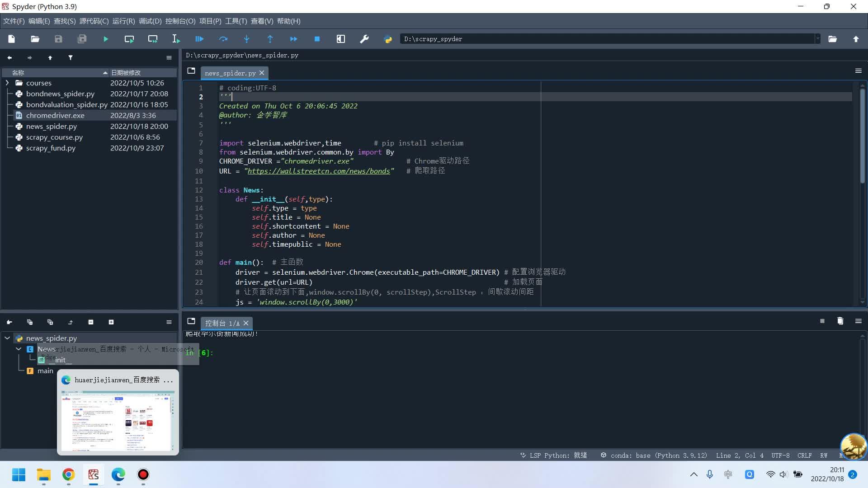Open the 调试(D) menu
Viewport: 868px width, 488px height.
pos(150,21)
